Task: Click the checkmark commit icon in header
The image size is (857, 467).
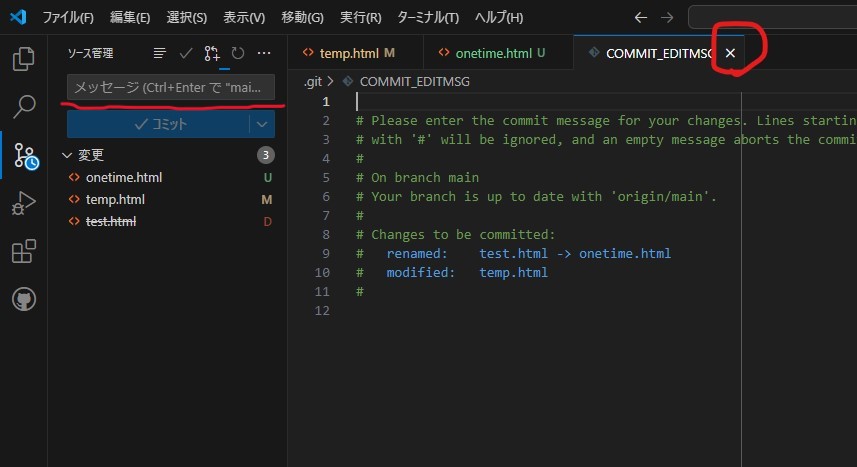Action: coord(186,53)
